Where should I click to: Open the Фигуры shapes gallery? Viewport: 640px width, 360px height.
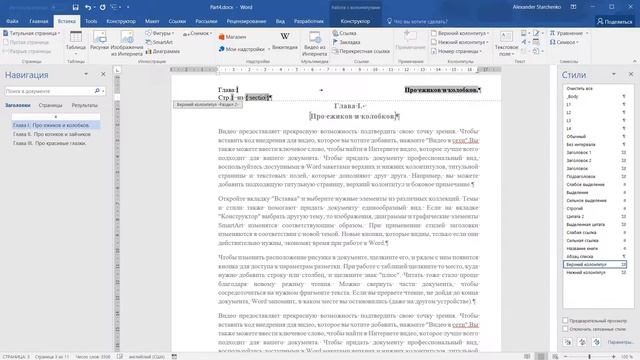click(160, 33)
